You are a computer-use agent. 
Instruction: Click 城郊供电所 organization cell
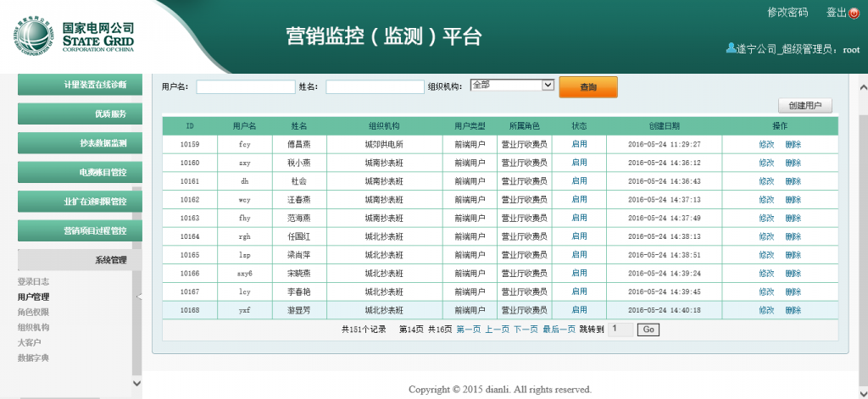[384, 145]
